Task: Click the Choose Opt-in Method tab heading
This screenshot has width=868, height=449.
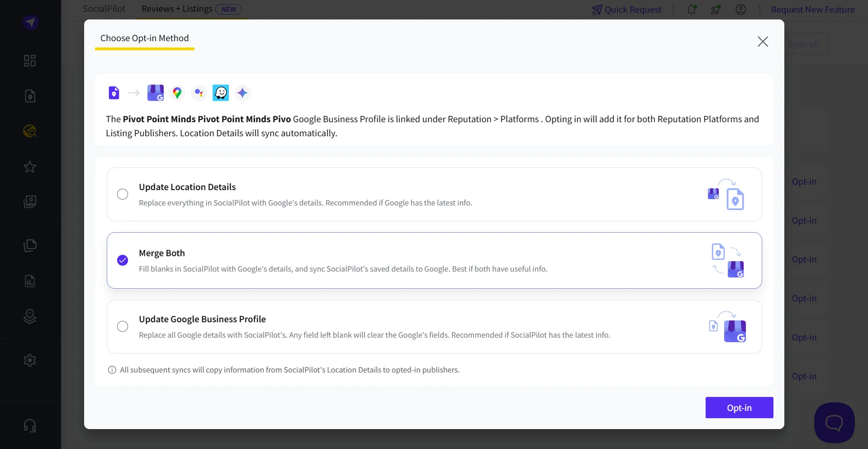Action: (x=145, y=38)
